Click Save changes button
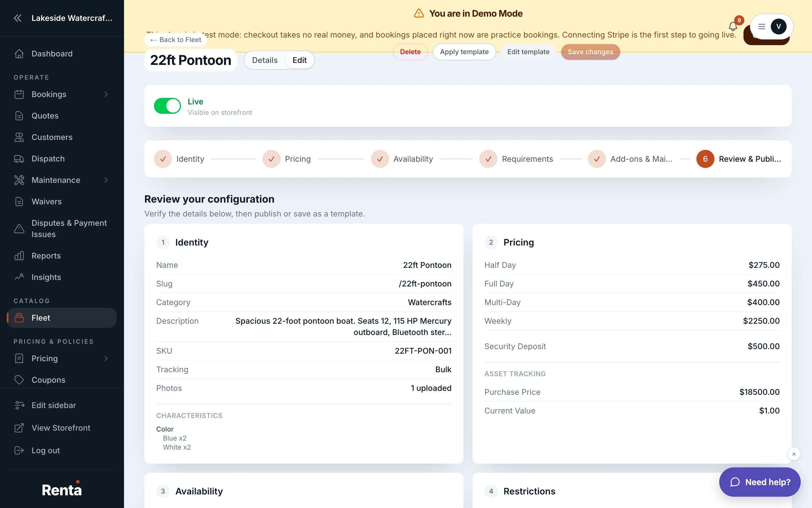Viewport: 812px width, 508px height. 590,52
